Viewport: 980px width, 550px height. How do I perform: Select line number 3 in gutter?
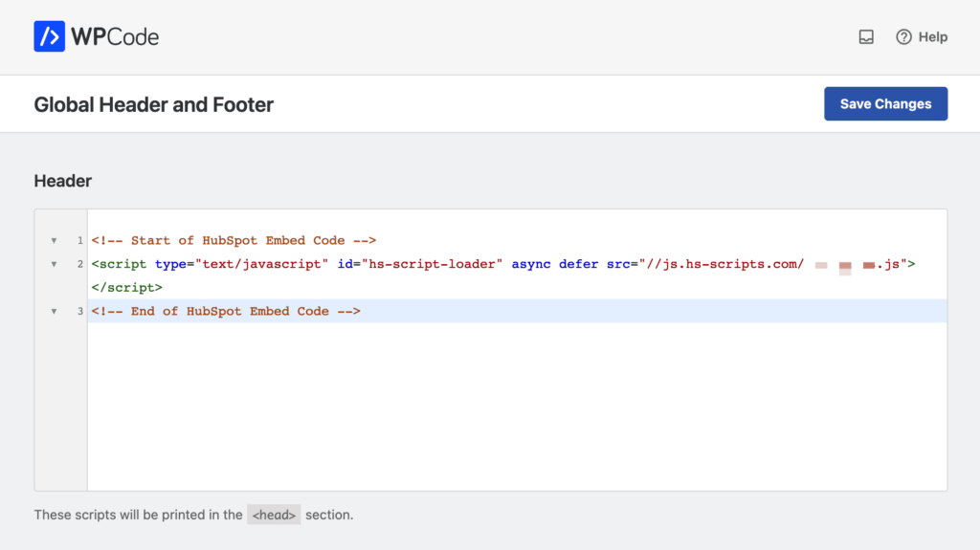pos(80,311)
